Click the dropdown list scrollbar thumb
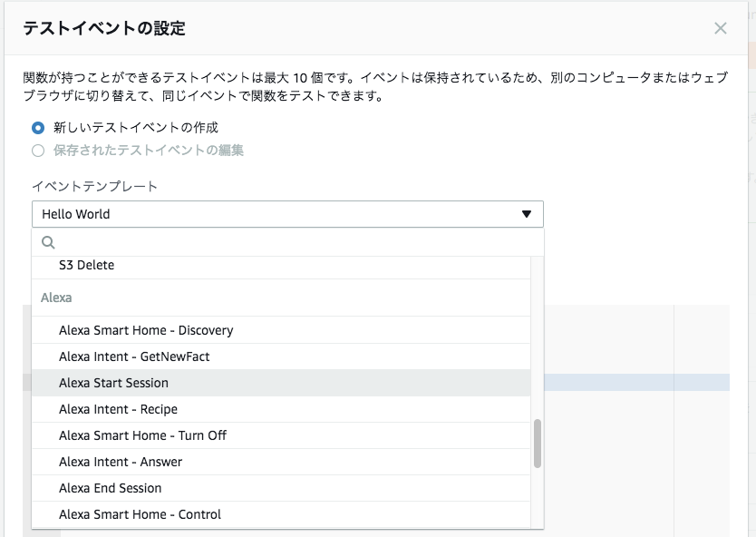Screen dimensions: 756x537 pyautogui.click(x=538, y=444)
